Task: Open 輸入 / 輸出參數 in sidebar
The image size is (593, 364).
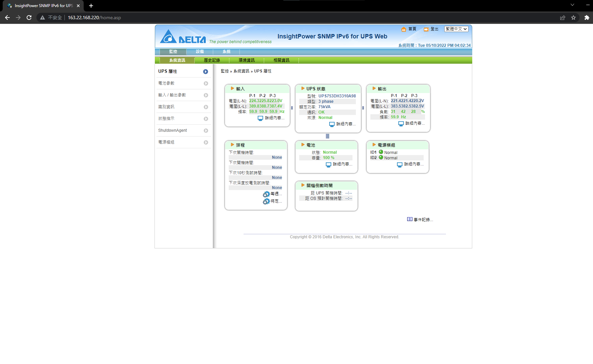Action: click(x=172, y=95)
